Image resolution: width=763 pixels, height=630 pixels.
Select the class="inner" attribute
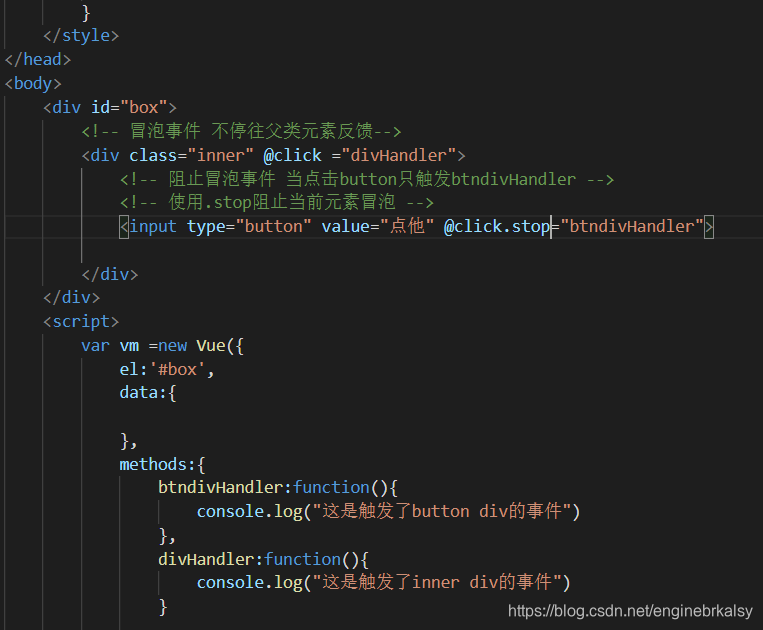pyautogui.click(x=191, y=156)
